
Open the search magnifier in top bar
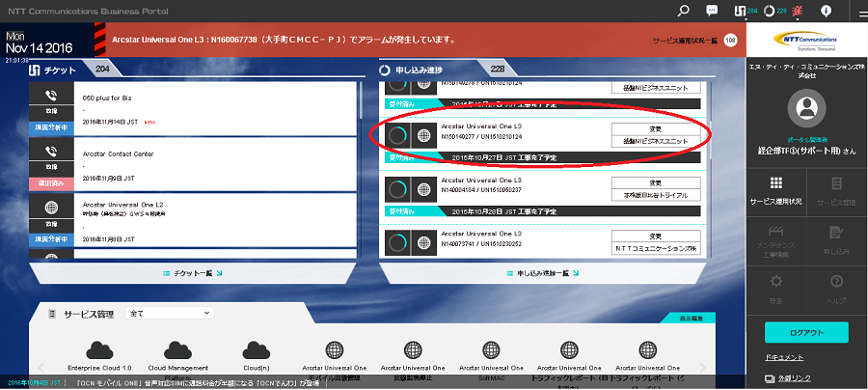click(x=684, y=11)
